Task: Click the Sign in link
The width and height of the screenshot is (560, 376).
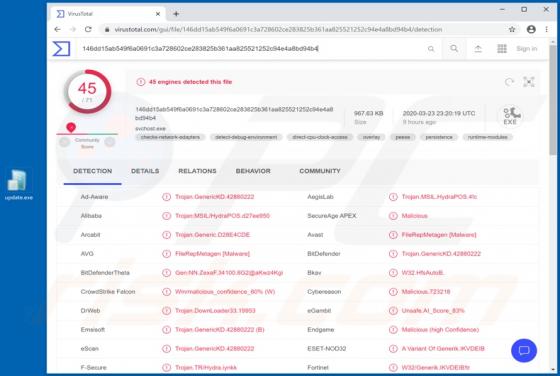Action: pyautogui.click(x=526, y=49)
